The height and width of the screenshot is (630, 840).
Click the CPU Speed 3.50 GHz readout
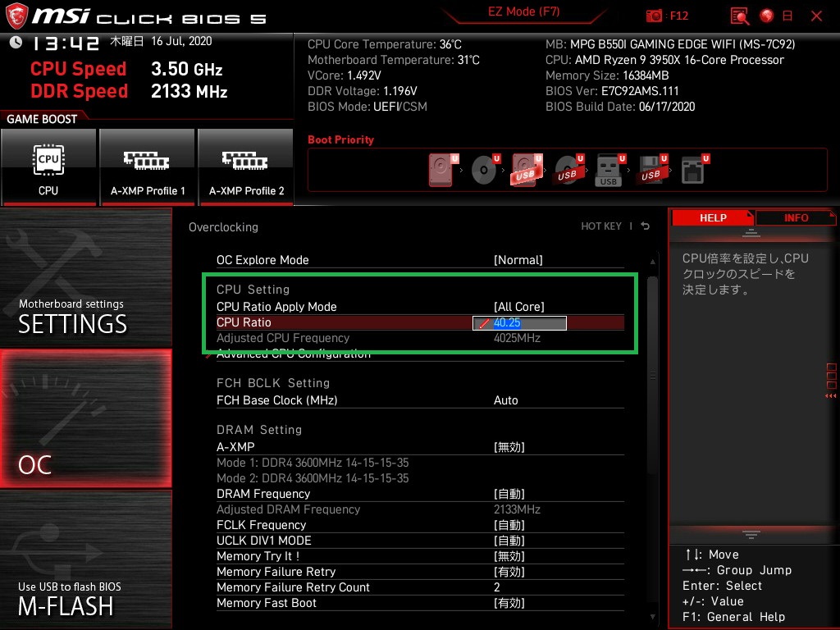click(126, 69)
